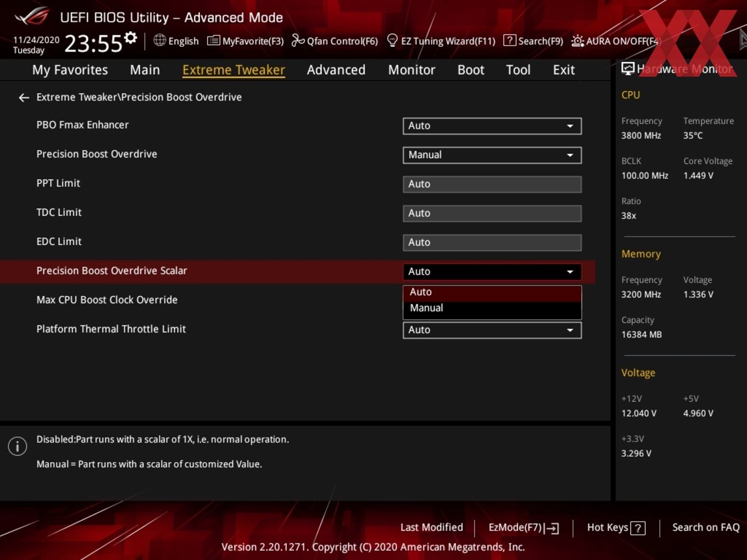
Task: Click memory voltage 1.336 V value
Action: [698, 294]
